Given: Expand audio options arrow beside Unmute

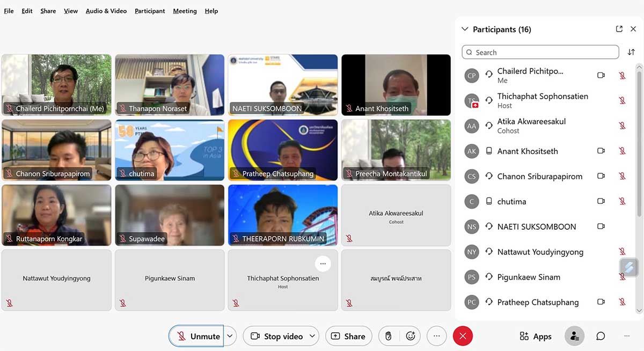Looking at the screenshot, I should (230, 336).
